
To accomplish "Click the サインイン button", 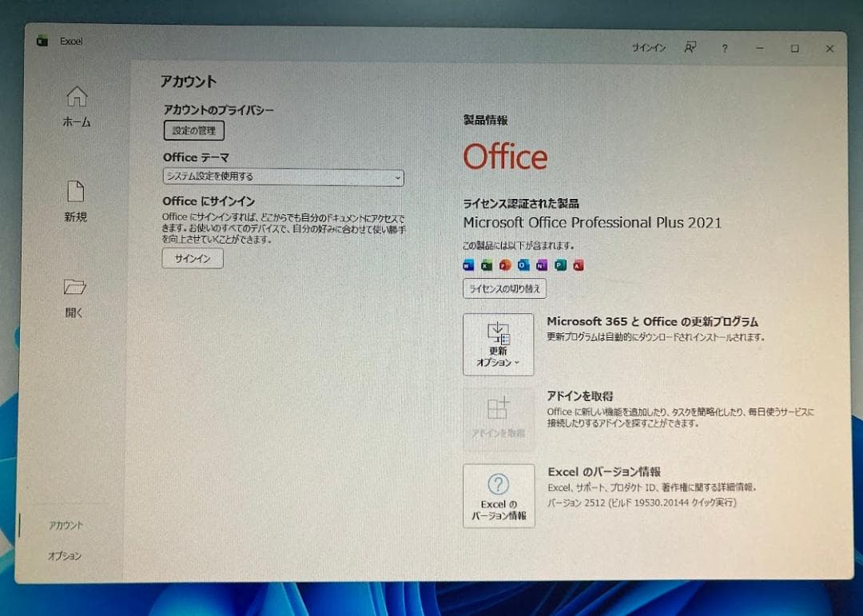I will pyautogui.click(x=192, y=258).
